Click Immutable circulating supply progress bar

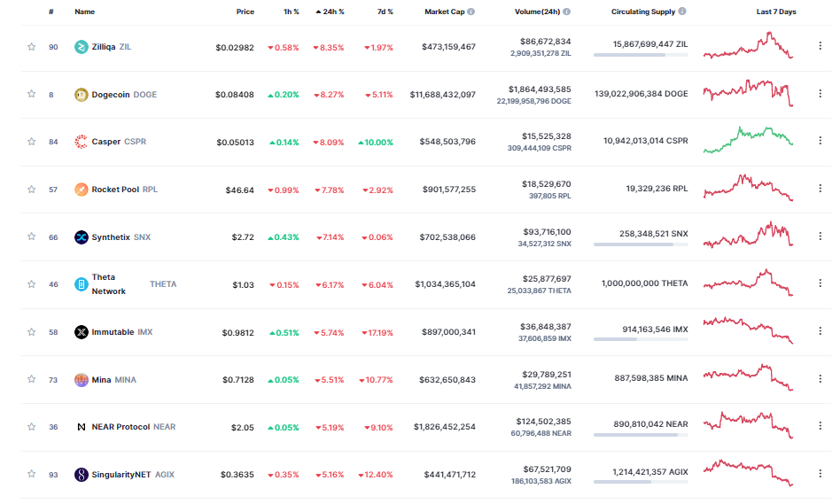pos(641,339)
